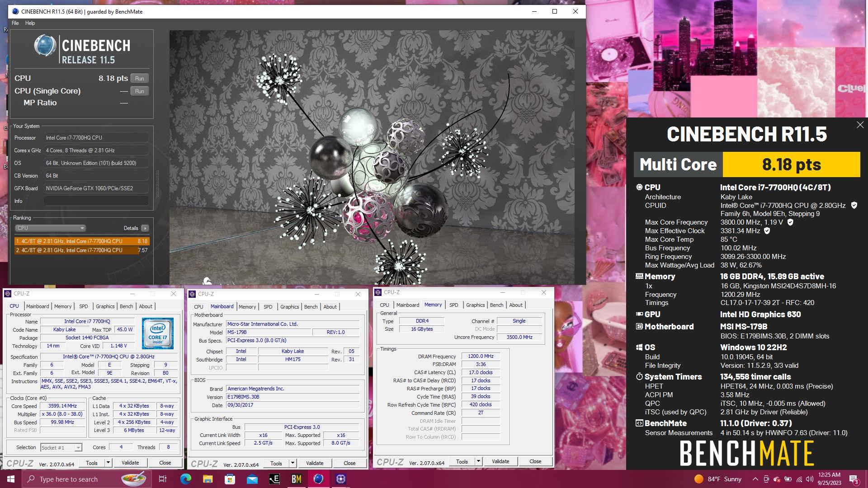Show hidden system tray icons
The image size is (868, 488).
[755, 479]
